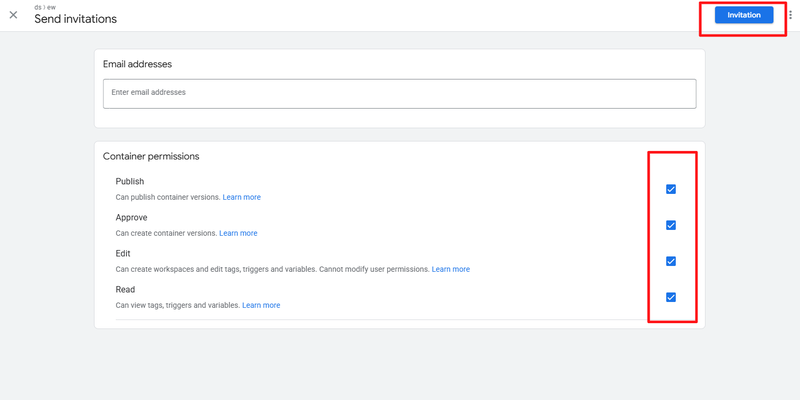Click the ds › ew breadcrumb text

[45, 7]
